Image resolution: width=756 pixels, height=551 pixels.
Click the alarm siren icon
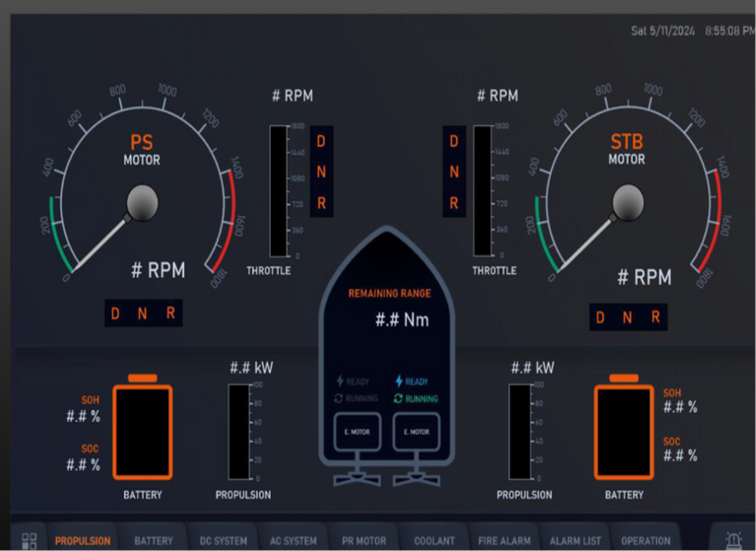pos(733,540)
